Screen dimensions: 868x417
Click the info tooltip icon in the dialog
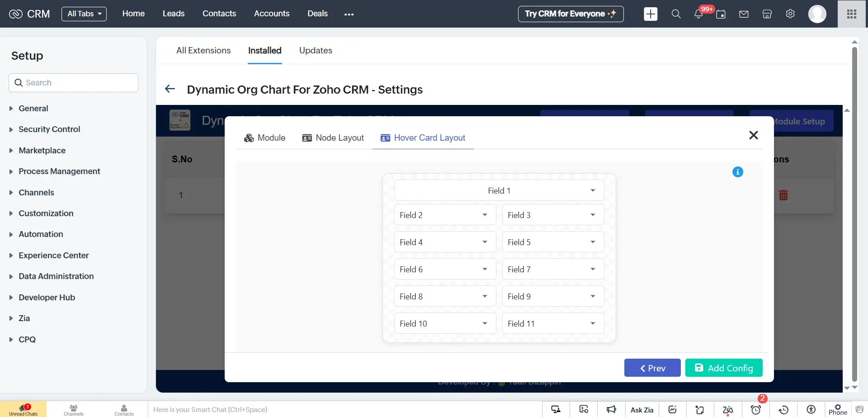pos(738,172)
